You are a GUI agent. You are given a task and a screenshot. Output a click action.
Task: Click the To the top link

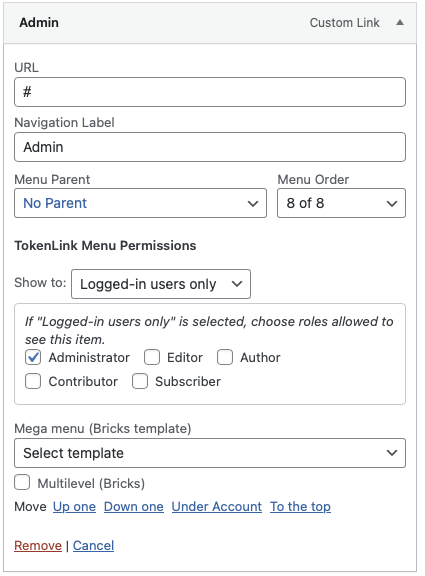(300, 507)
